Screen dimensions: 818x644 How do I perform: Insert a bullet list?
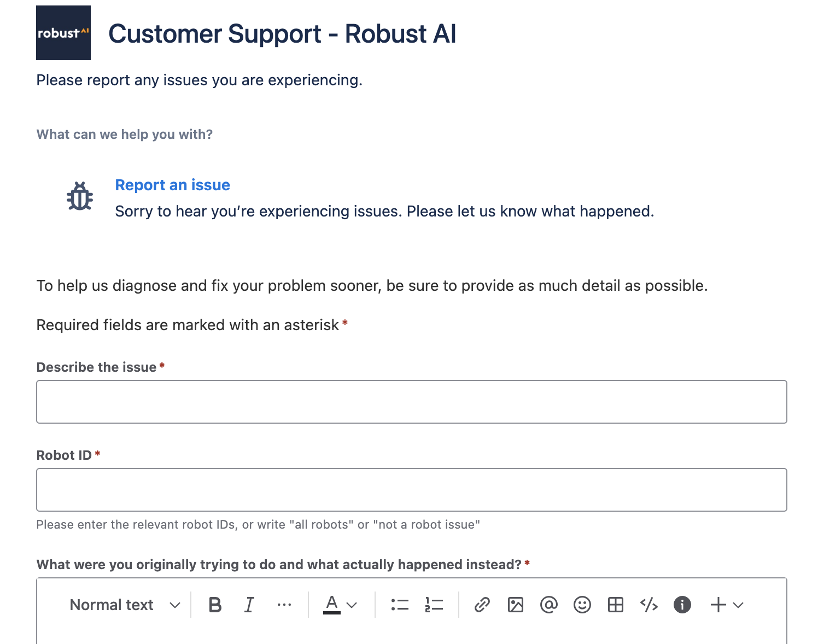[400, 605]
